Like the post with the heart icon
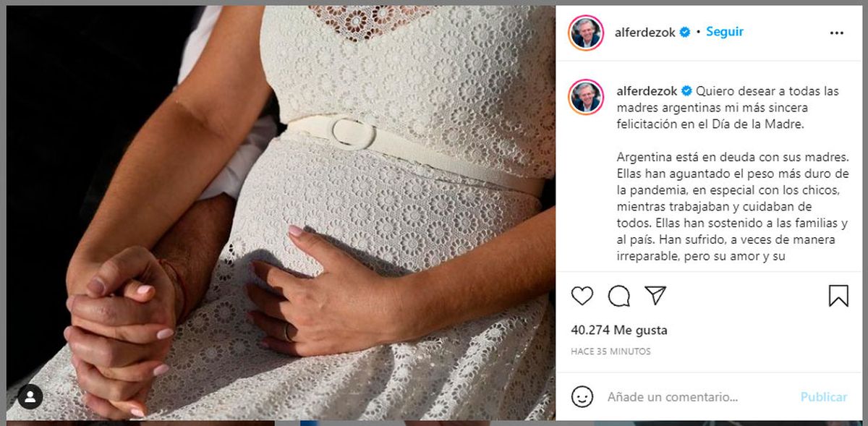This screenshot has width=868, height=426. click(582, 296)
